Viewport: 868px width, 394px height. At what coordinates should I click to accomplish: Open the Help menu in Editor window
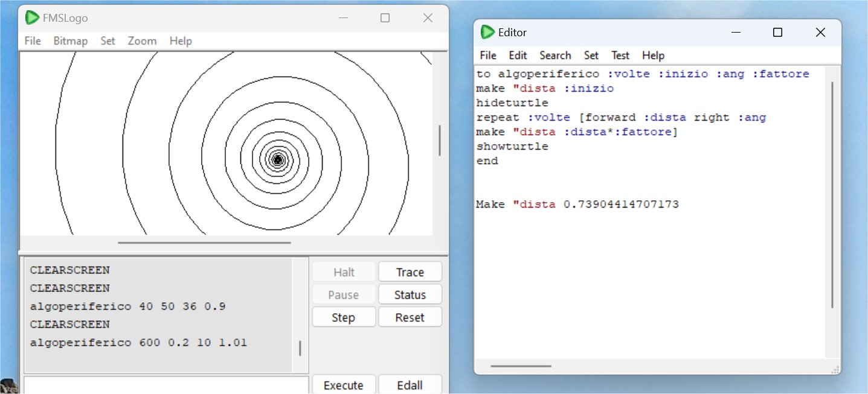653,56
